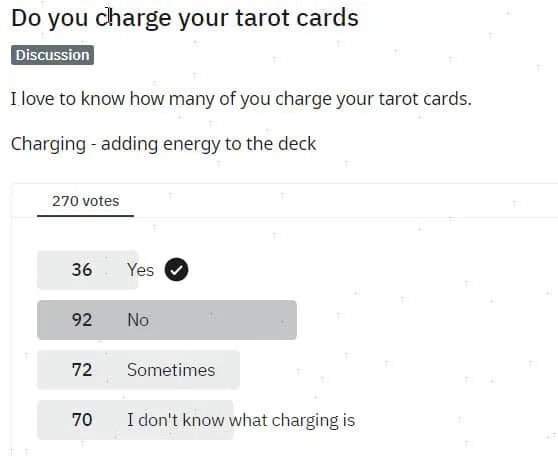Open the post title Do you charge your tarot cards
This screenshot has width=558, height=456.
point(185,18)
